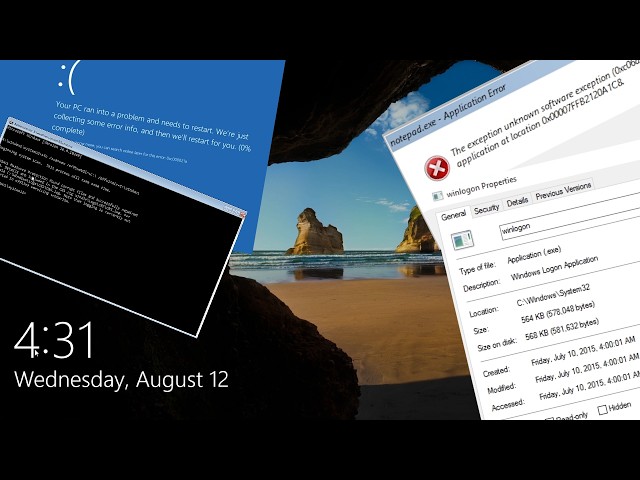Click the red error X icon
The height and width of the screenshot is (480, 640).
pyautogui.click(x=437, y=168)
